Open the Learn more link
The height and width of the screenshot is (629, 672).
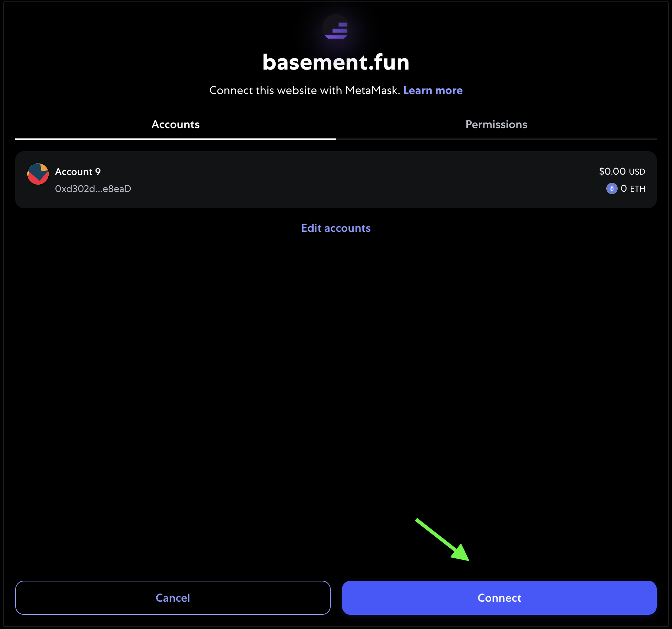pyautogui.click(x=433, y=91)
